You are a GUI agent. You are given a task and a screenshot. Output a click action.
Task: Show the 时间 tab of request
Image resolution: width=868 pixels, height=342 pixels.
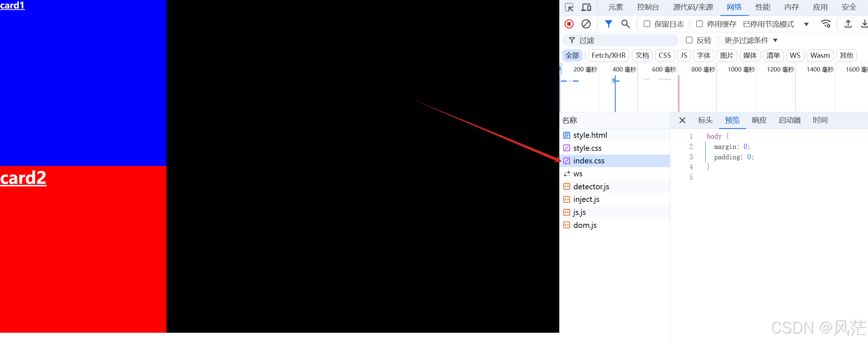point(820,120)
